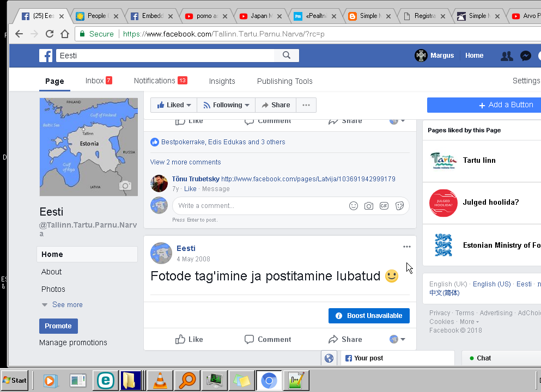Open the ESET taskbar icon
The height and width of the screenshot is (392, 541).
point(105,381)
